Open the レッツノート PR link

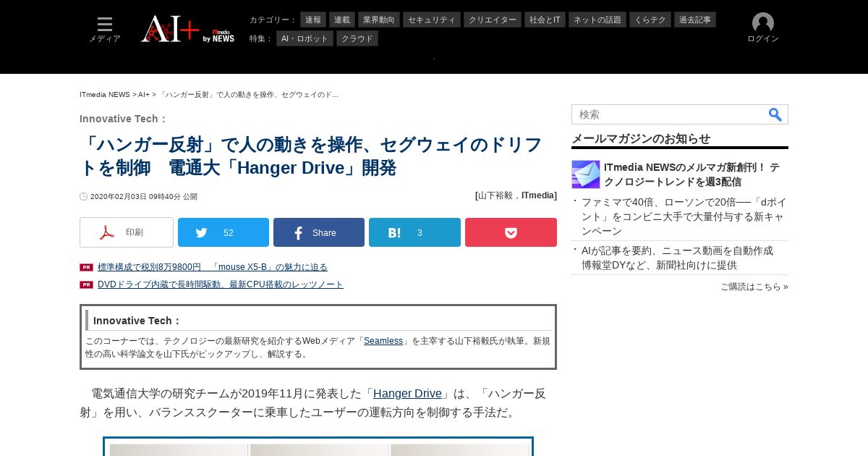click(221, 284)
